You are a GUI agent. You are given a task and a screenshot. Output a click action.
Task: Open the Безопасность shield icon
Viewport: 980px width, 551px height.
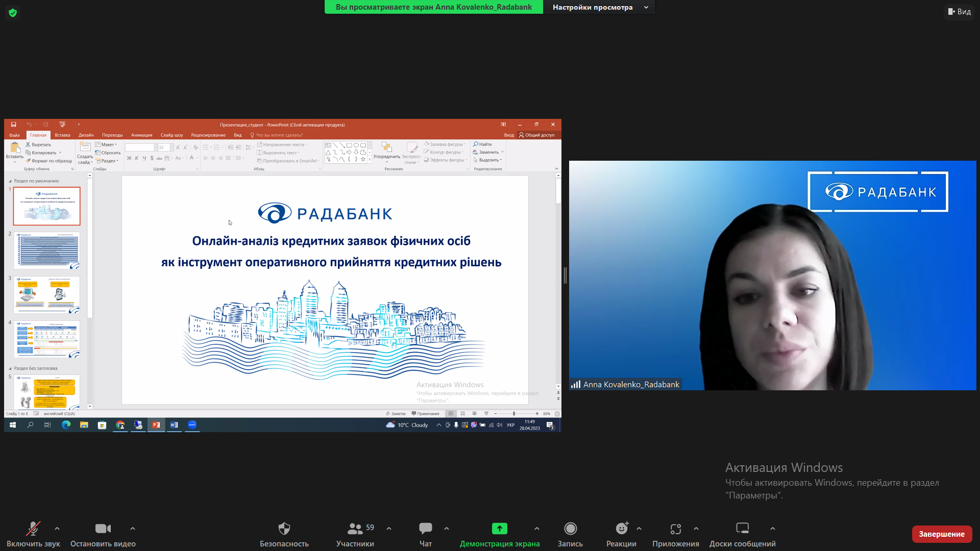[x=284, y=529]
